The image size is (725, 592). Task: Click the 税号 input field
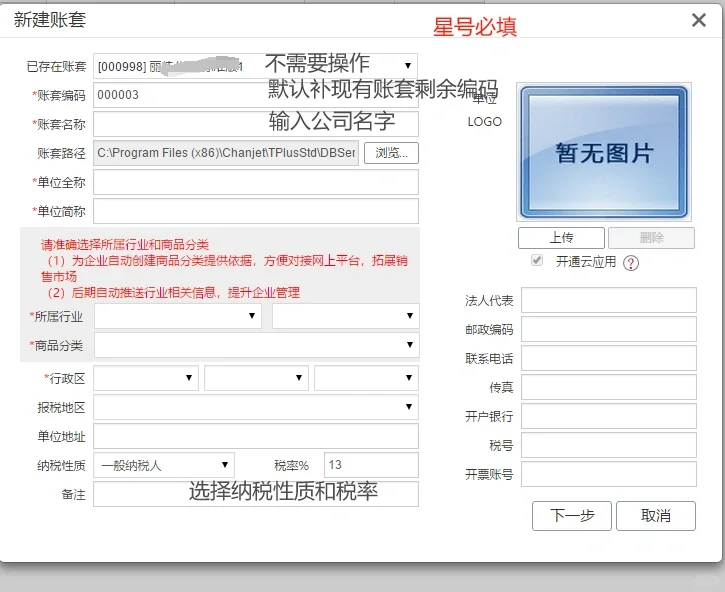coord(609,445)
